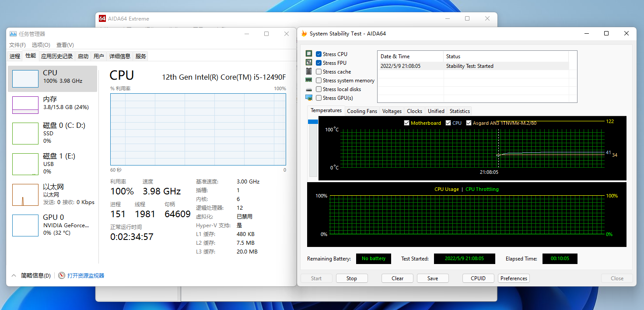Image resolution: width=644 pixels, height=310 pixels.
Task: Disable the Stress FPU checkbox
Action: tap(318, 62)
